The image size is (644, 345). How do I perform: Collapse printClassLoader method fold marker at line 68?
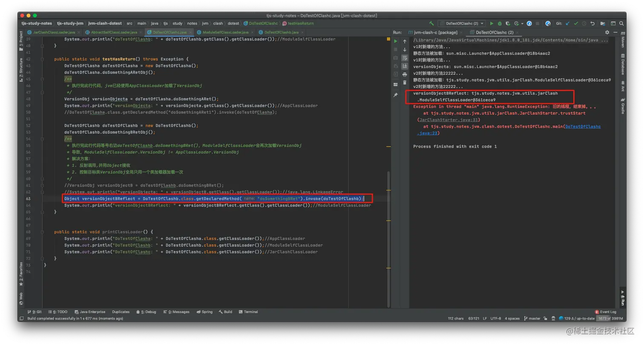[x=43, y=232]
